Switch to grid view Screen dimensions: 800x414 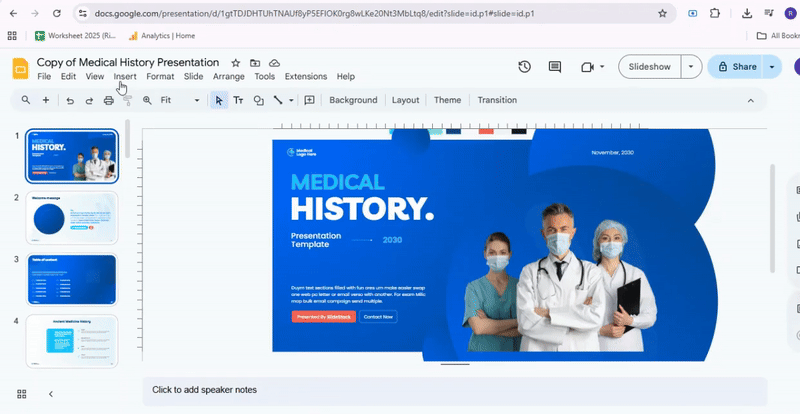coord(22,394)
